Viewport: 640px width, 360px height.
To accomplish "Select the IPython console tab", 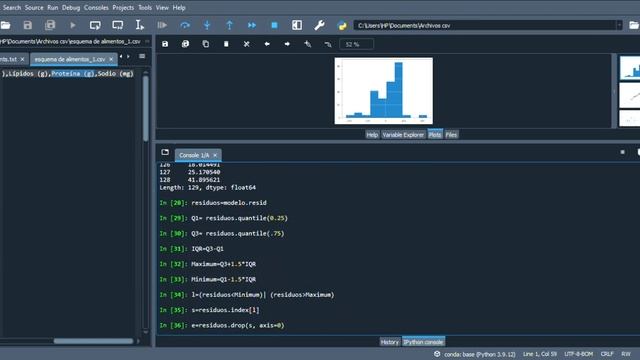I will tap(423, 342).
